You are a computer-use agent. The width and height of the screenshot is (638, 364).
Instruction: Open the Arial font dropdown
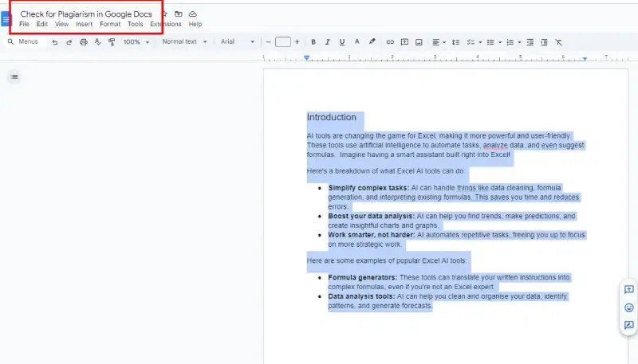237,41
